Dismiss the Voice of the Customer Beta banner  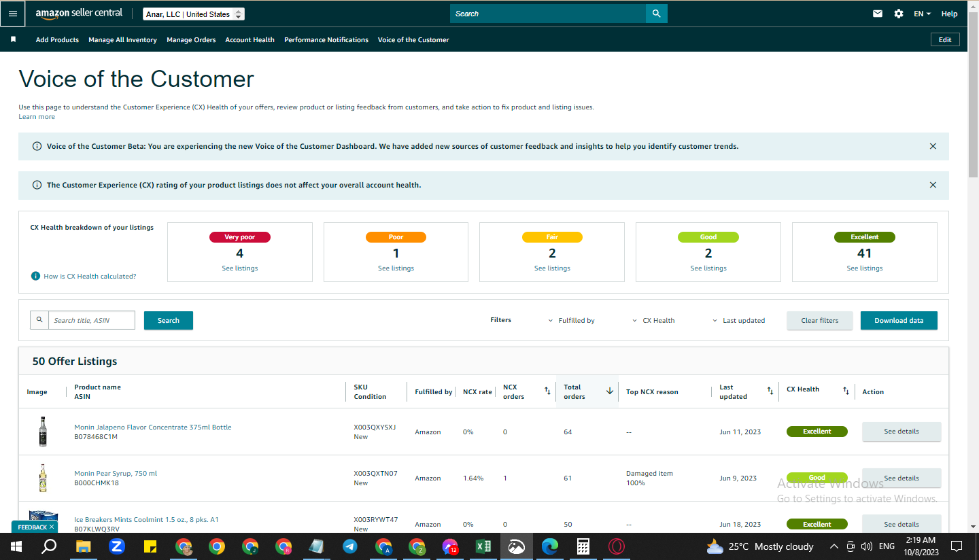click(x=933, y=146)
